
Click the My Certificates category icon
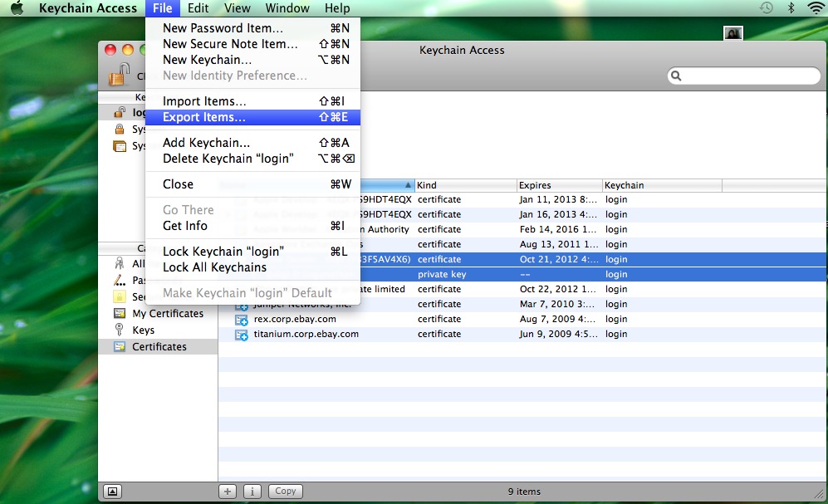[x=120, y=313]
